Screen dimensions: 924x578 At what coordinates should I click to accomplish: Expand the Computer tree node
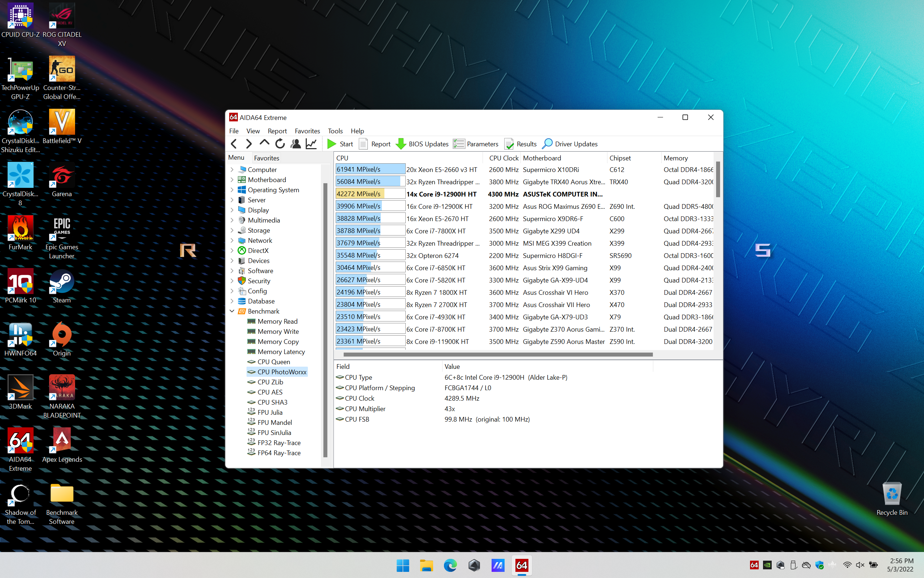[232, 169]
